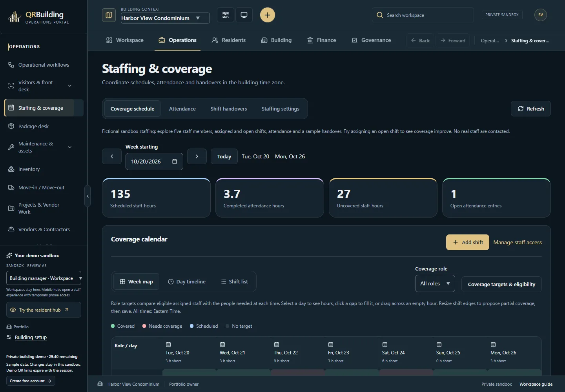Switch to Day timeline view
Viewport: 565px width, 392px height.
[187, 281]
